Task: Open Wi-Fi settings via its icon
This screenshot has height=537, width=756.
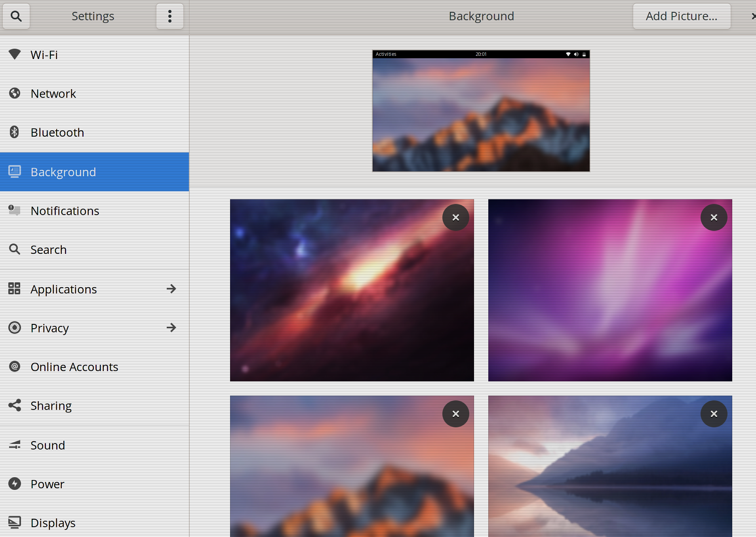Action: [x=15, y=54]
